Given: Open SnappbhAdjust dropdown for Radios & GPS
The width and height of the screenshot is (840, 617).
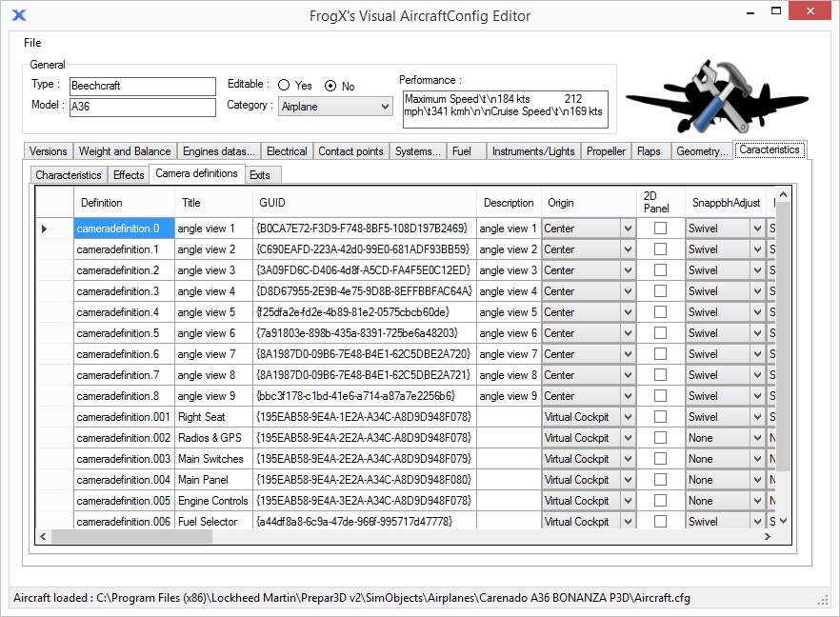Looking at the screenshot, I should point(757,438).
